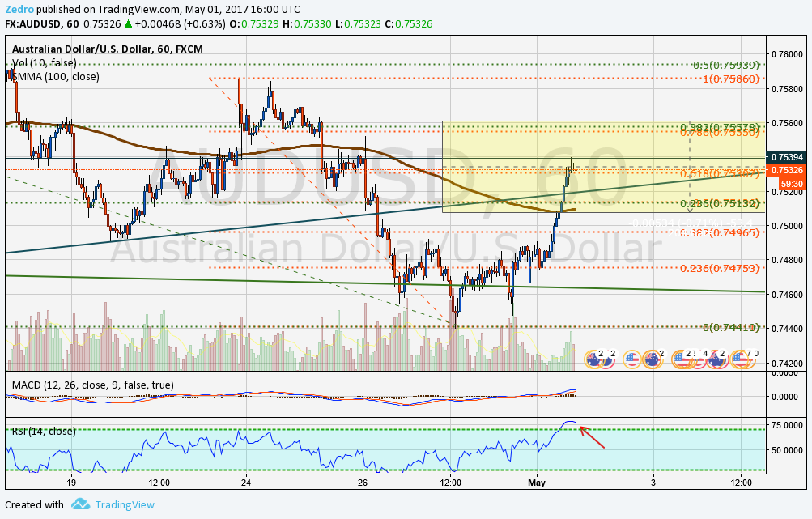Follow the TradingView text link in the footer
Image resolution: width=812 pixels, height=519 pixels.
pos(125,504)
